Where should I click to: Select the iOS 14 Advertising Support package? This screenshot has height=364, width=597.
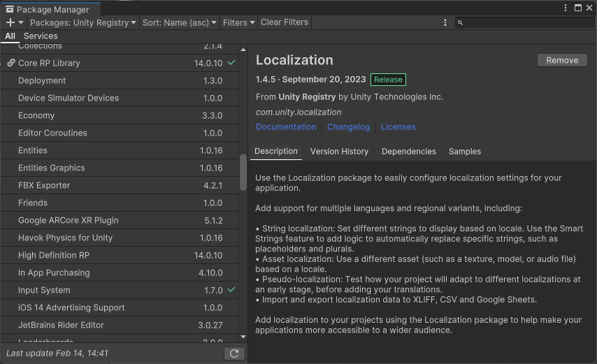click(x=120, y=308)
